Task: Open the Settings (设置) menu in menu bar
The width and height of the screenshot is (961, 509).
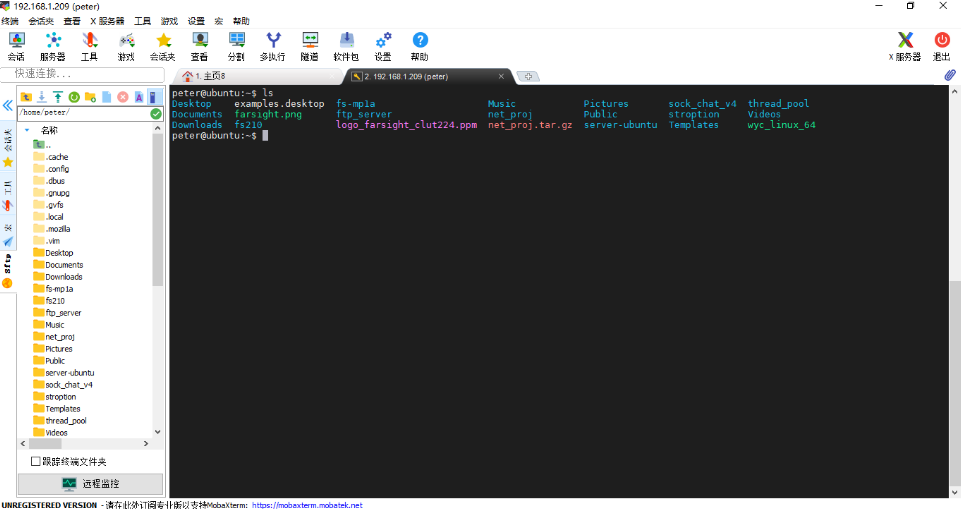Action: coord(196,21)
